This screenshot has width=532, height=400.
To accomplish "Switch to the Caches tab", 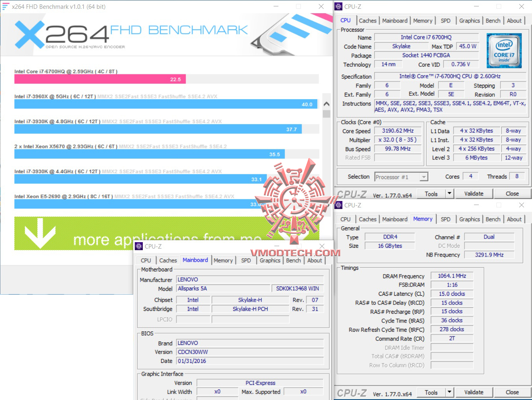I will coord(367,20).
